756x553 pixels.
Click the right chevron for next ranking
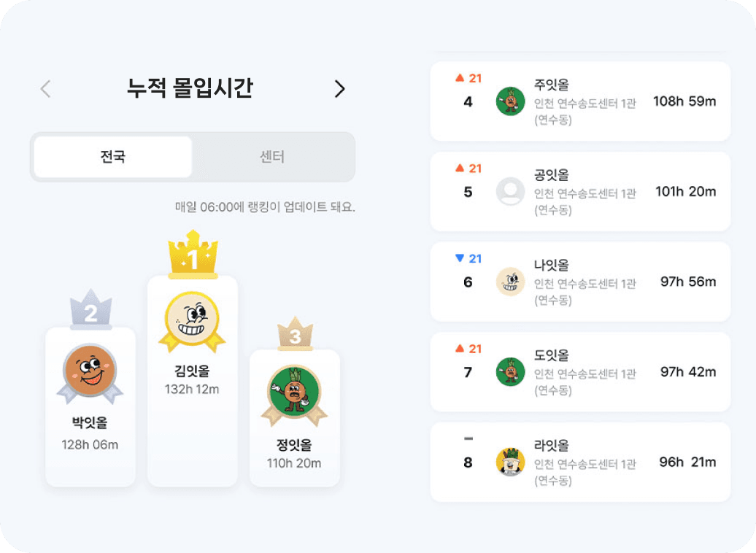[x=339, y=88]
